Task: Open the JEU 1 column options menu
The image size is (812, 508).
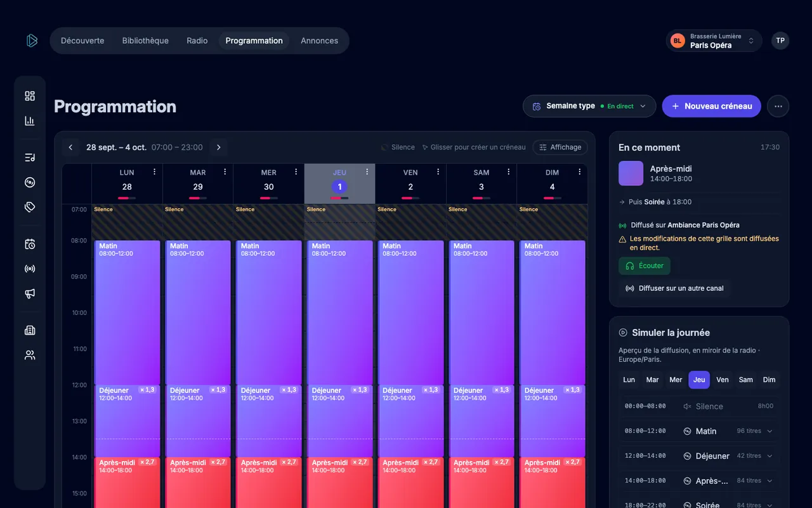Action: 367,172
